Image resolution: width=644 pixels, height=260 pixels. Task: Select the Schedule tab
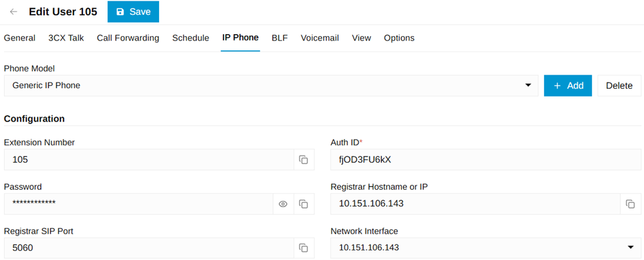click(x=191, y=38)
